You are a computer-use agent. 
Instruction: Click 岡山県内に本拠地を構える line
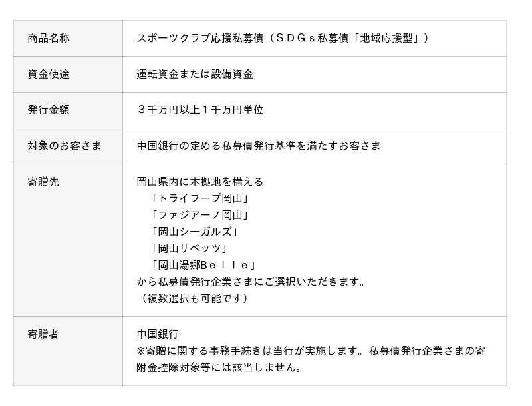pyautogui.click(x=200, y=182)
